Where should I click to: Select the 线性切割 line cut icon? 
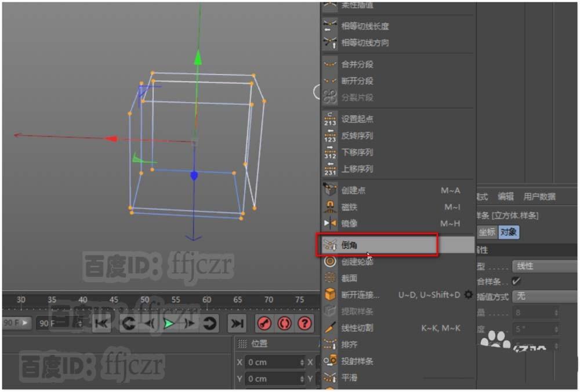point(329,329)
